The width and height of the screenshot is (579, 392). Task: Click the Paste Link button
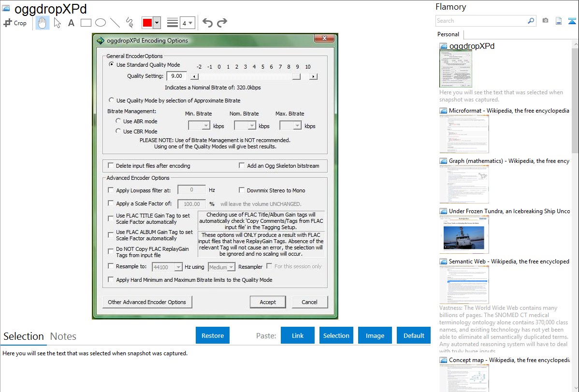pos(298,335)
